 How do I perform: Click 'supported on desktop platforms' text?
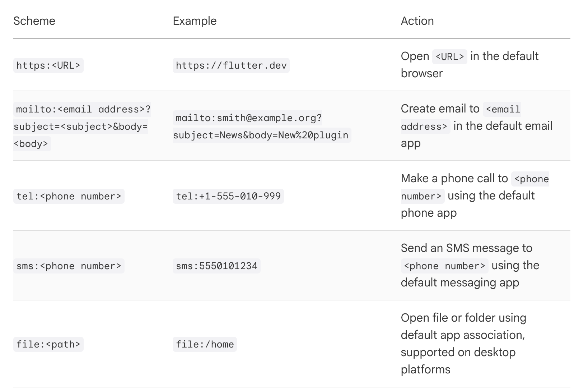point(458,361)
